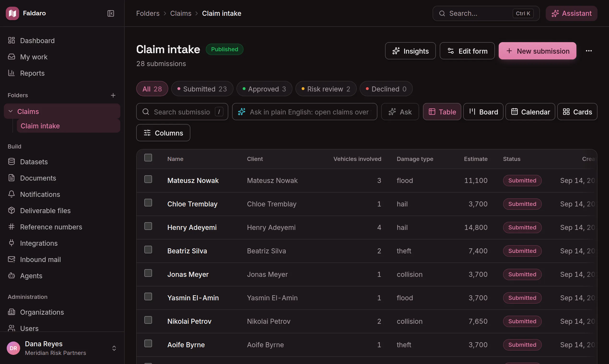Go to Folders breadcrumb
Viewport: 609px width, 364px height.
(x=148, y=13)
